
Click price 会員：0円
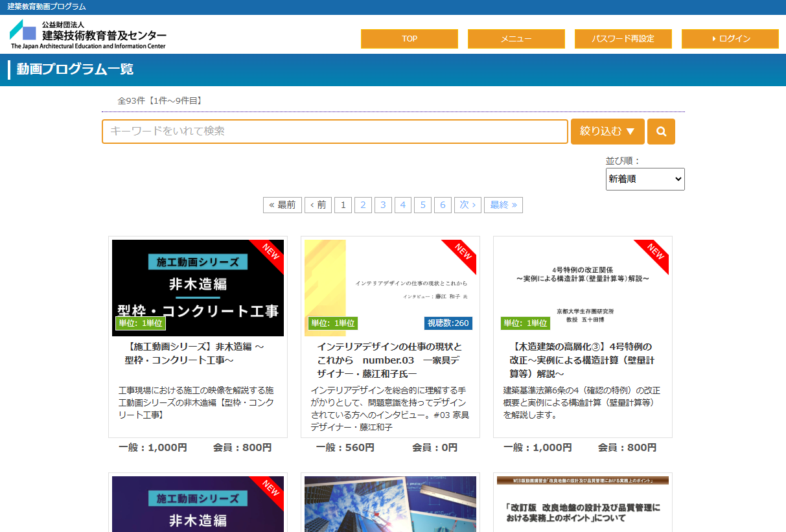pyautogui.click(x=435, y=447)
